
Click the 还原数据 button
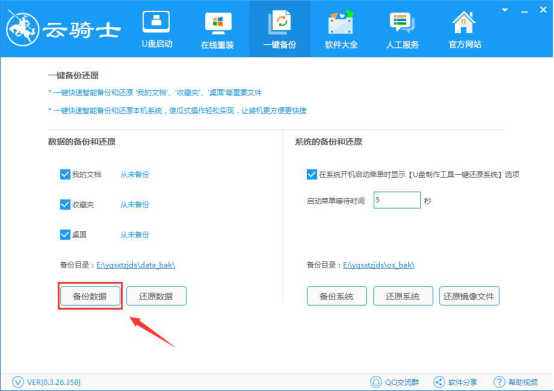click(156, 296)
